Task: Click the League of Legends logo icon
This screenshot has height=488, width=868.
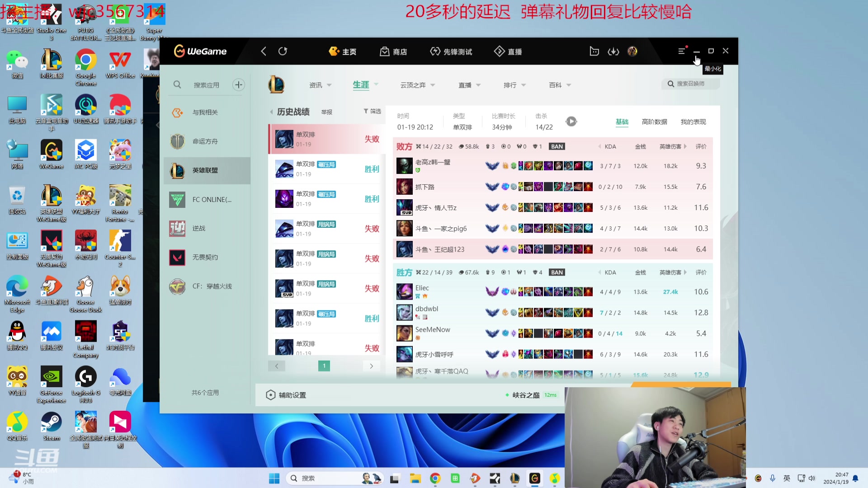Action: tap(276, 84)
